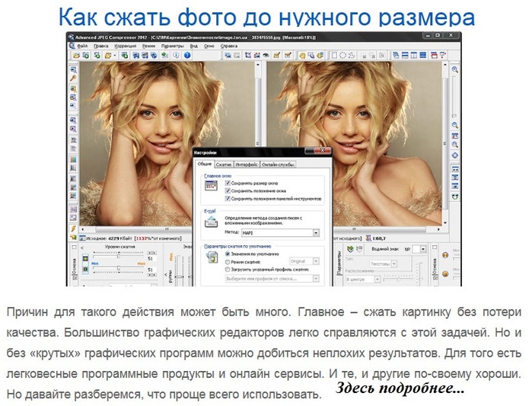This screenshot has height=406, width=532.
Task: Select 'Режим сжатия' radio button
Action: pos(228,261)
